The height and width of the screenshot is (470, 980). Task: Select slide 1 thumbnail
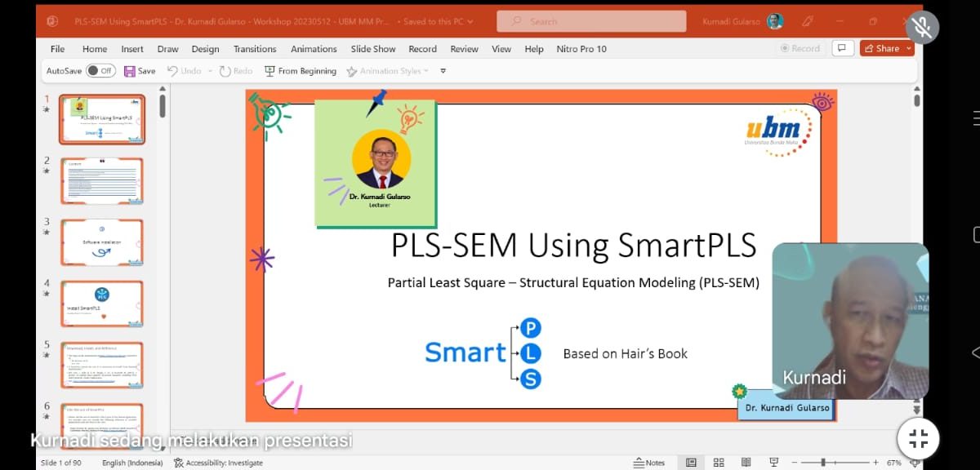click(x=102, y=119)
